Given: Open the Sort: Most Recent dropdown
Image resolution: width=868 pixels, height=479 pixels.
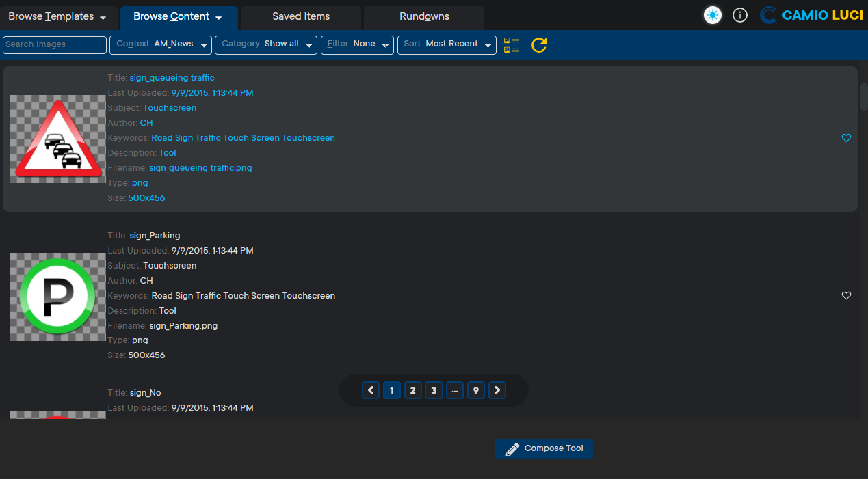Looking at the screenshot, I should (x=447, y=45).
